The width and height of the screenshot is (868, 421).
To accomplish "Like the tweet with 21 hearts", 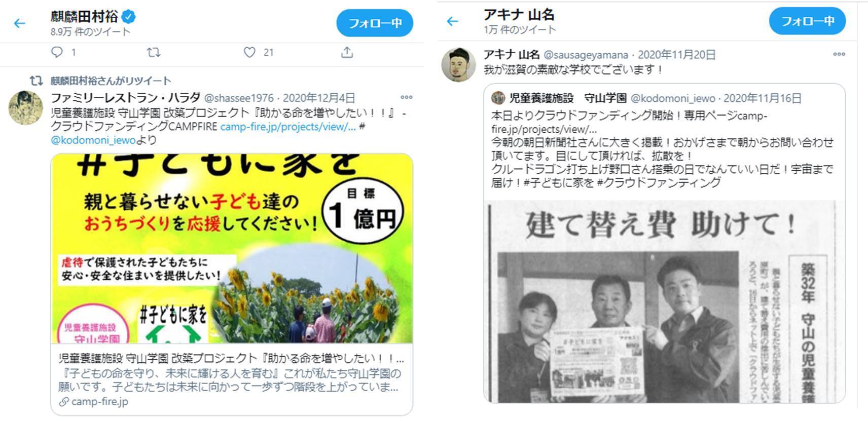I will pos(249,52).
